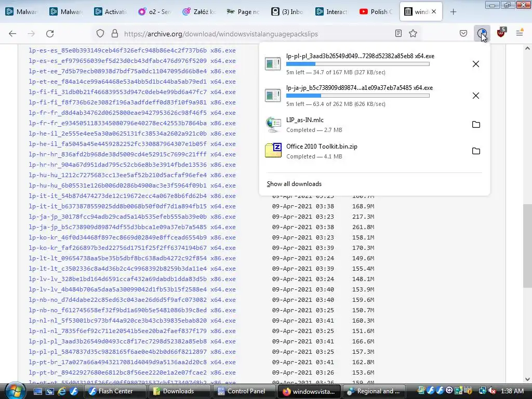Click Show all downloads
532x399 pixels.
click(x=294, y=184)
